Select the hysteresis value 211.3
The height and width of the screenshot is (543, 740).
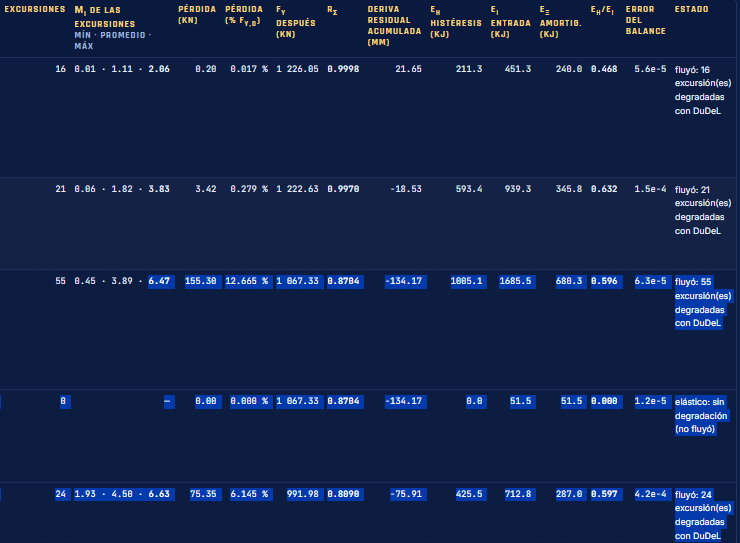pyautogui.click(x=469, y=69)
